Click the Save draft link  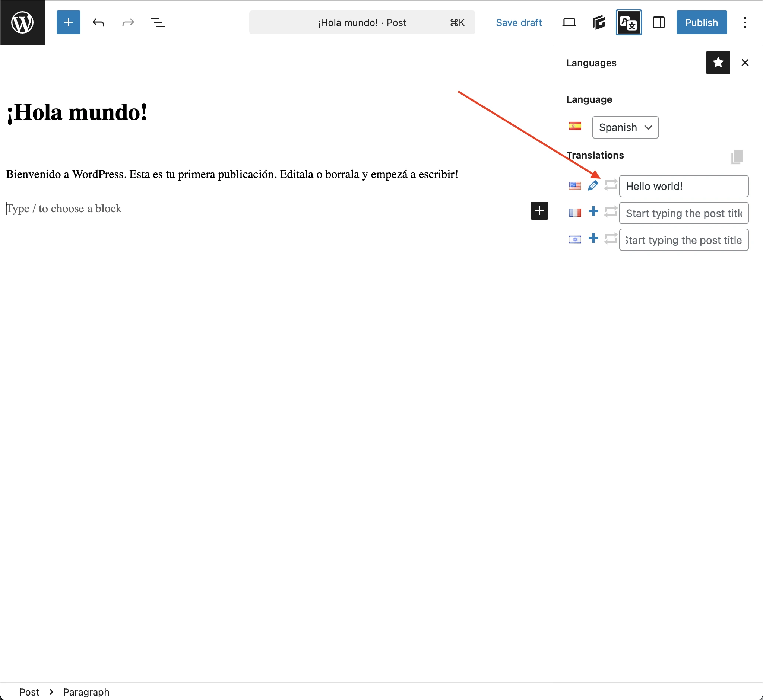coord(519,22)
